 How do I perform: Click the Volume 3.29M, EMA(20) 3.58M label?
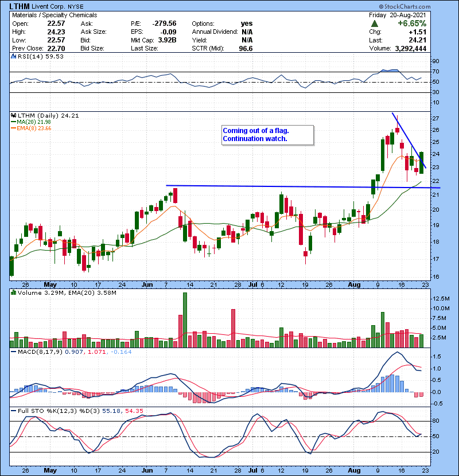(67, 292)
